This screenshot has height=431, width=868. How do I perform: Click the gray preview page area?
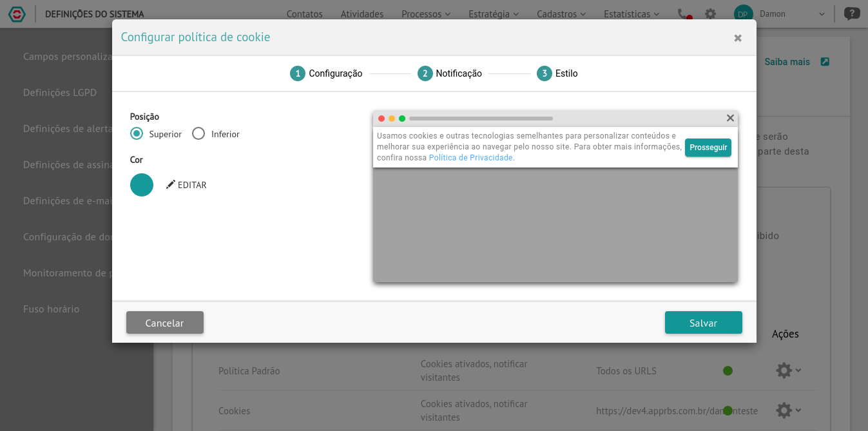555,225
